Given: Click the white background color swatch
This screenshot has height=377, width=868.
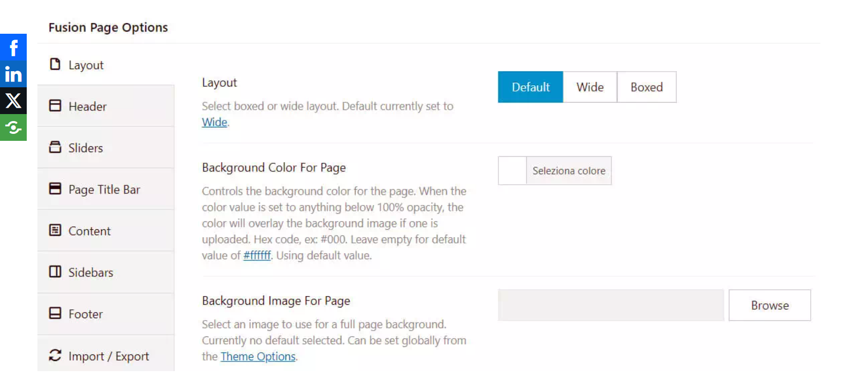Looking at the screenshot, I should (512, 170).
